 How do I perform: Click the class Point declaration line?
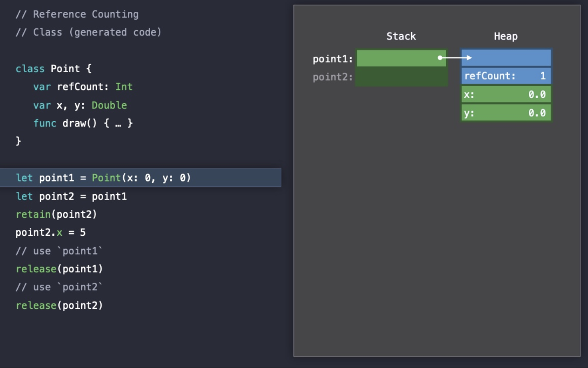(53, 69)
